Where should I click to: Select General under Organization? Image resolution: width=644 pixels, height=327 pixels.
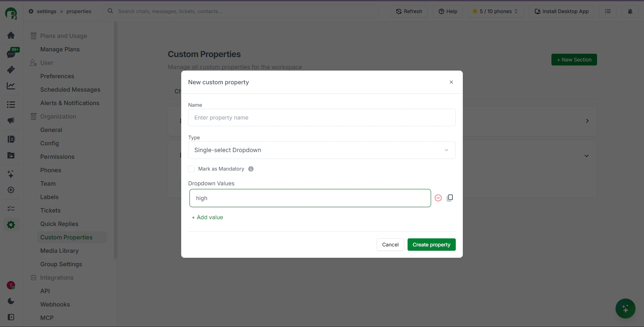click(x=51, y=130)
